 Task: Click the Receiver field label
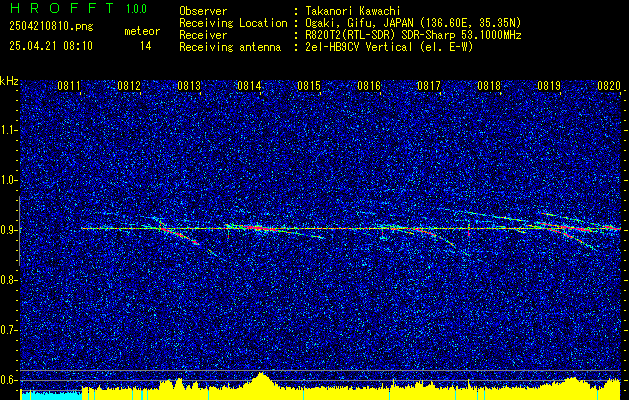click(203, 35)
